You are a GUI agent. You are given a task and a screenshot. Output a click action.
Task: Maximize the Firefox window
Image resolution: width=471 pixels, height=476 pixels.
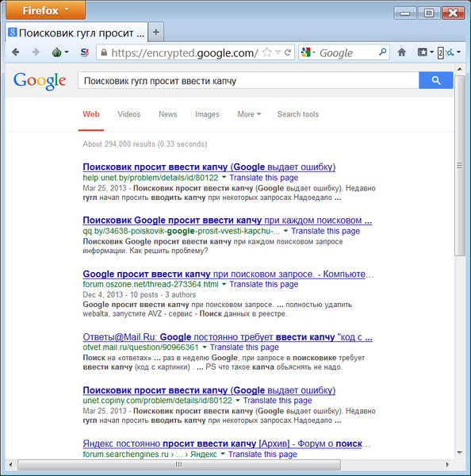tap(428, 13)
